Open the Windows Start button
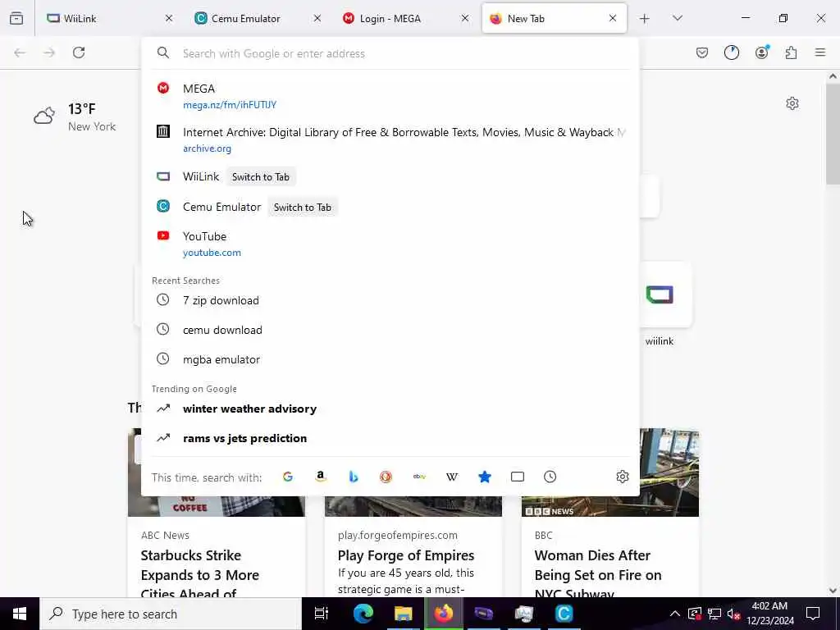 tap(20, 614)
